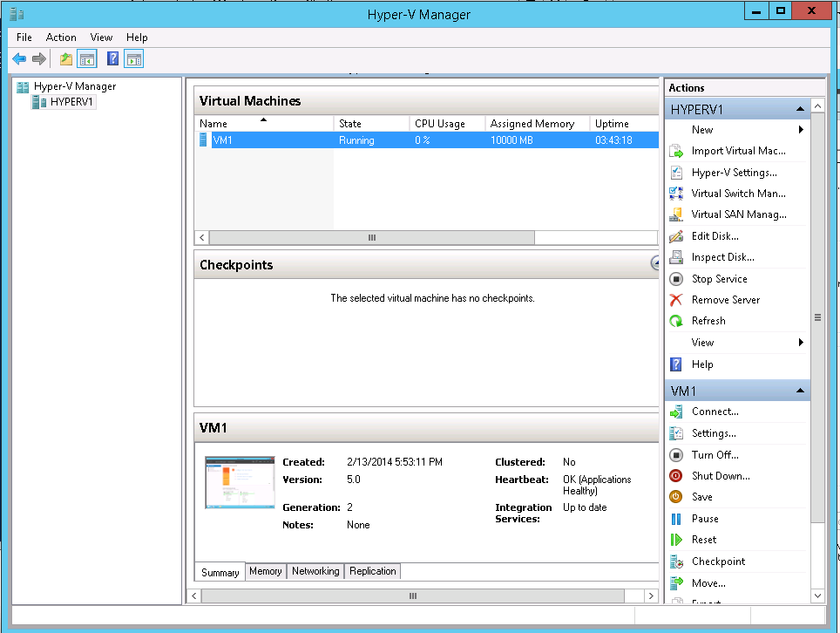Click the details pane left scroll arrow

tap(194, 596)
